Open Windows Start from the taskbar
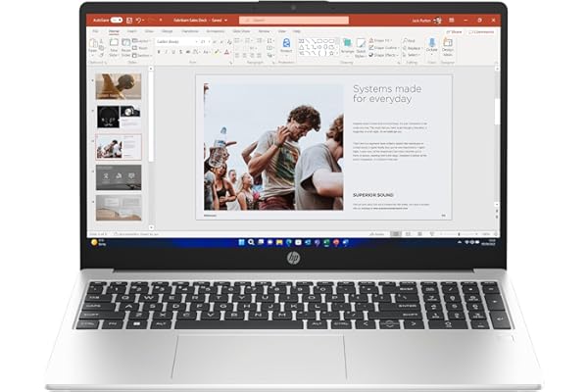 242,242
